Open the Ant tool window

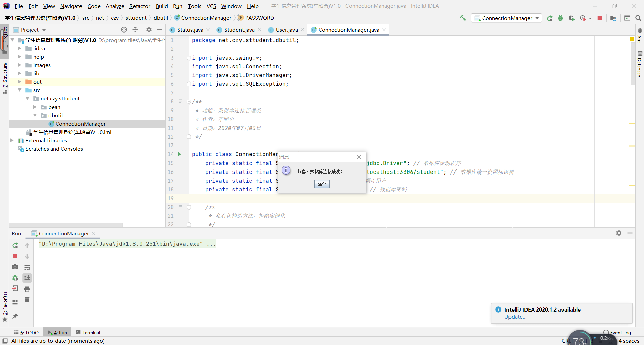pyautogui.click(x=640, y=36)
